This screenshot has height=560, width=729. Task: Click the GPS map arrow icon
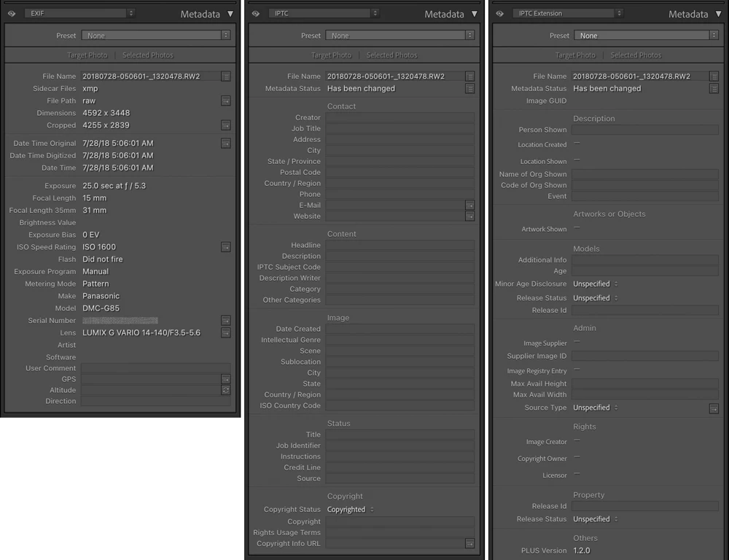(x=225, y=379)
